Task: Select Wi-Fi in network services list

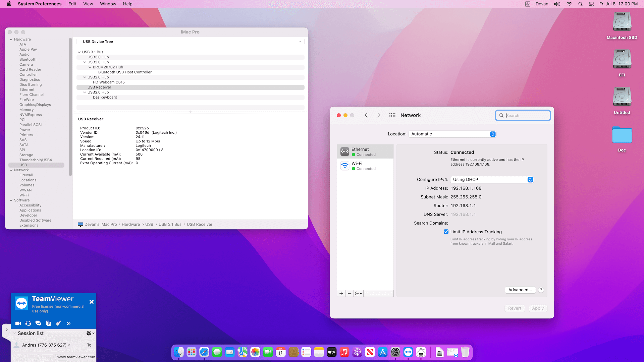Action: point(365,166)
